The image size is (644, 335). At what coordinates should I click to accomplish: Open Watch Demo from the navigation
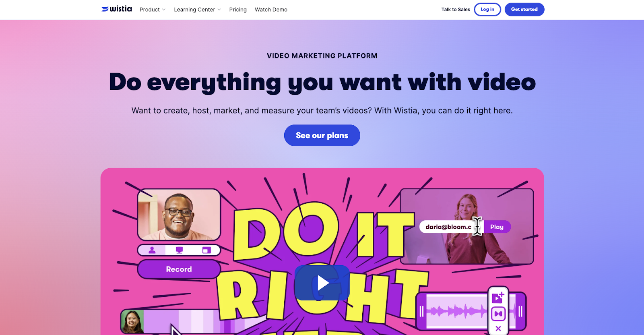(271, 10)
